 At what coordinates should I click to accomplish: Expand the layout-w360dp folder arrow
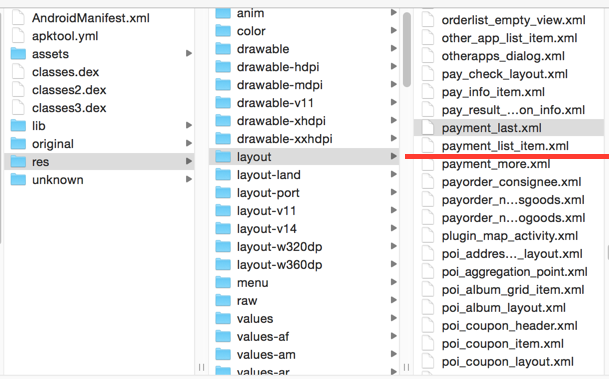pyautogui.click(x=393, y=264)
